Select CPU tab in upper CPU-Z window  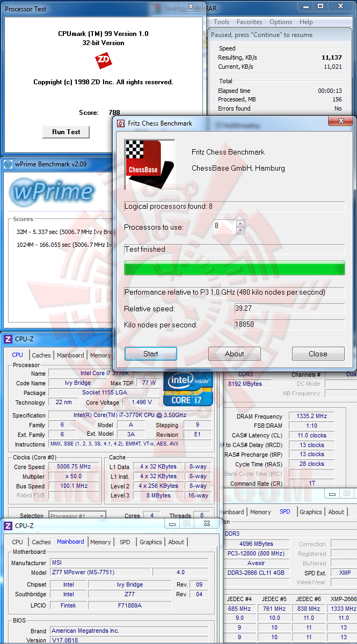point(18,355)
